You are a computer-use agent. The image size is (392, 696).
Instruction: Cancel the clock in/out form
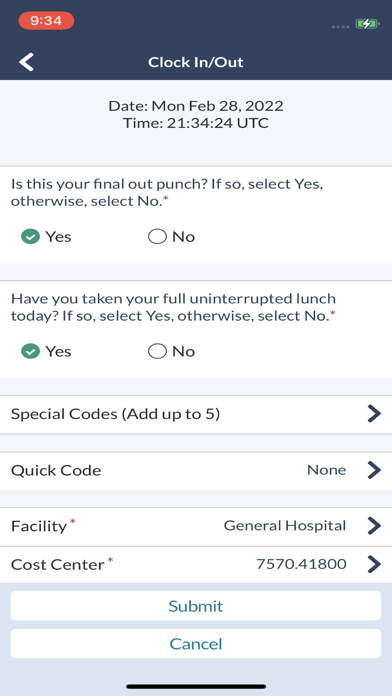[x=196, y=643]
